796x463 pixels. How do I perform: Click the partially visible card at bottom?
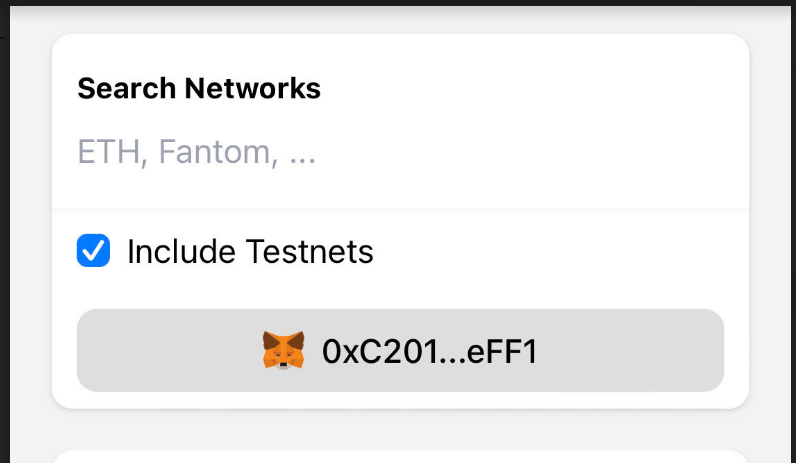[400, 456]
